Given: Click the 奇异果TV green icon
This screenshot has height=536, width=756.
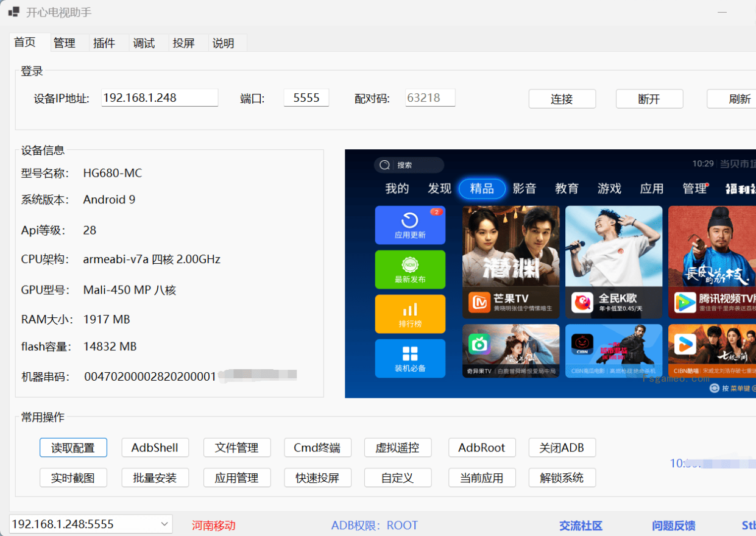Looking at the screenshot, I should click(479, 344).
